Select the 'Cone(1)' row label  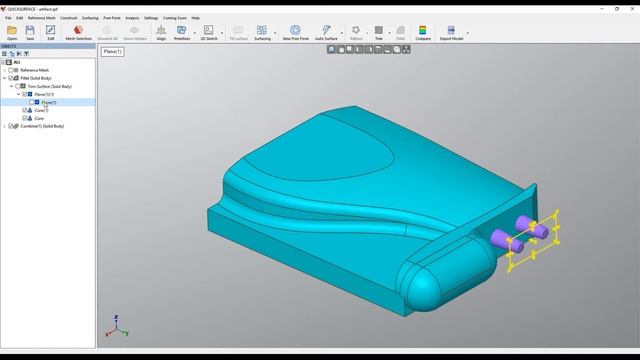[42, 110]
